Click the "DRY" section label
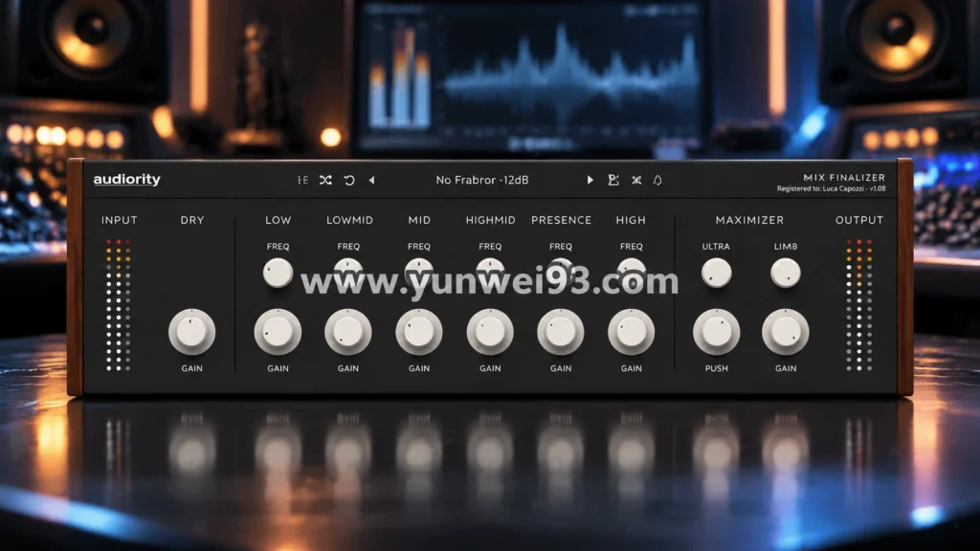The image size is (980, 551). 191,220
